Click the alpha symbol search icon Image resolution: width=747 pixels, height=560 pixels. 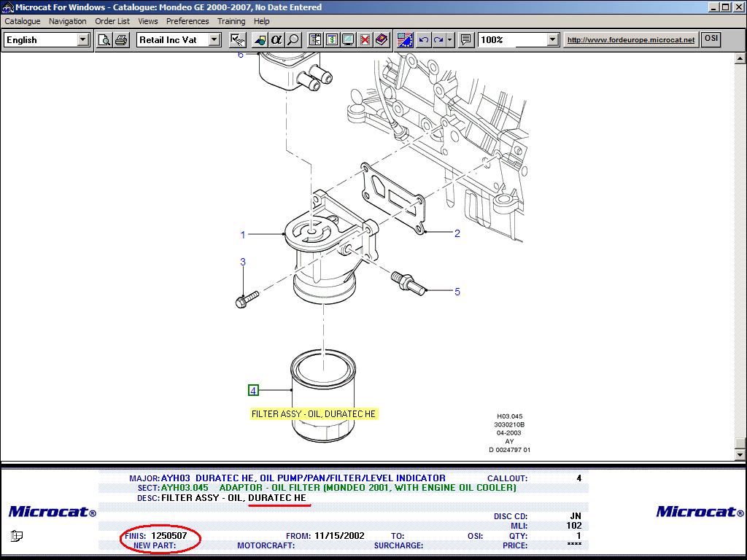click(276, 40)
